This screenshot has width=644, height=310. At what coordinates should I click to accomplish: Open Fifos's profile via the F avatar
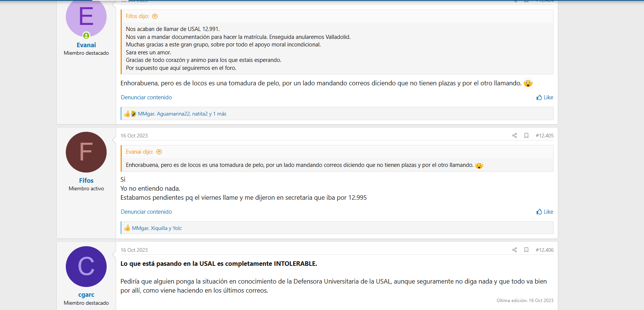coord(86,152)
